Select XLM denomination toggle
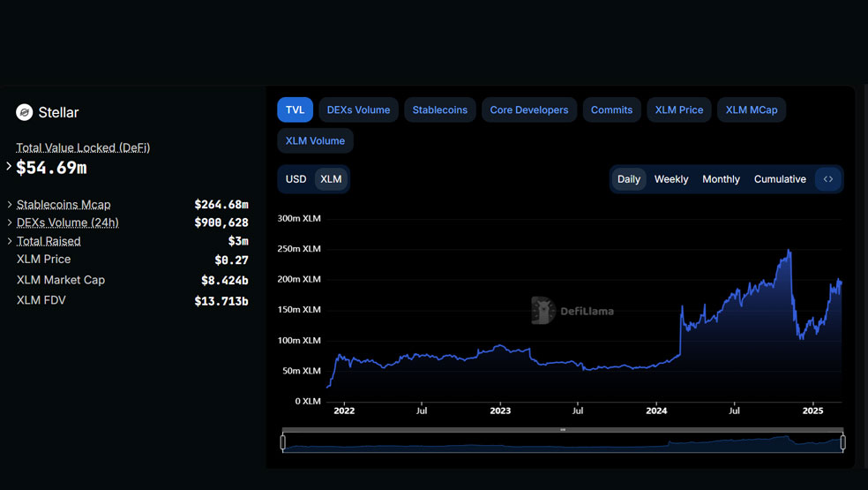 click(x=331, y=179)
